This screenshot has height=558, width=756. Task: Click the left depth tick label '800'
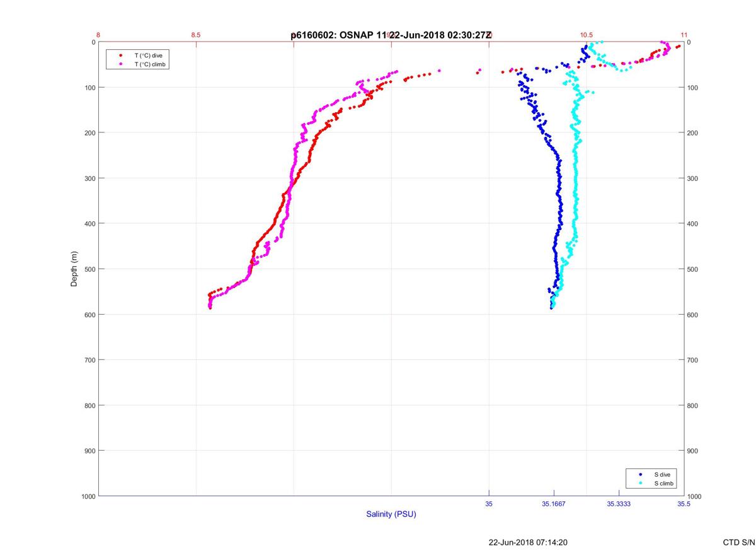coord(89,405)
